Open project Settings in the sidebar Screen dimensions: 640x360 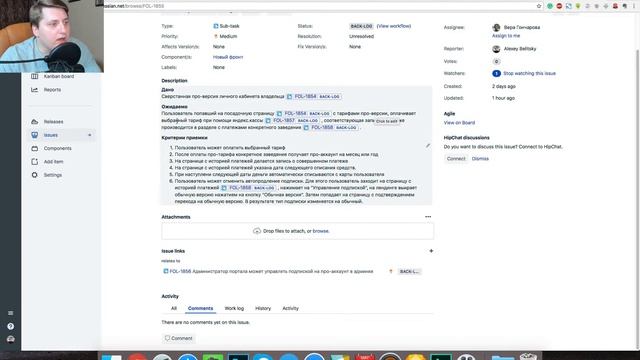[53, 175]
